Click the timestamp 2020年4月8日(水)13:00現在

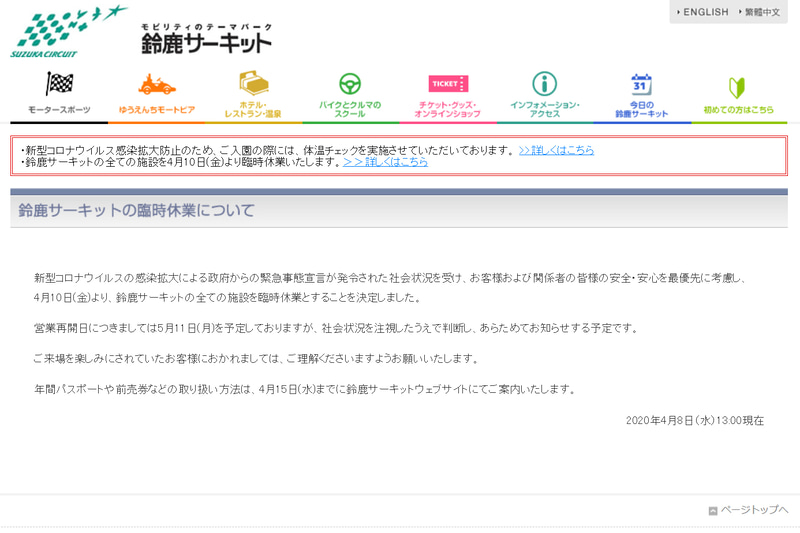point(695,420)
